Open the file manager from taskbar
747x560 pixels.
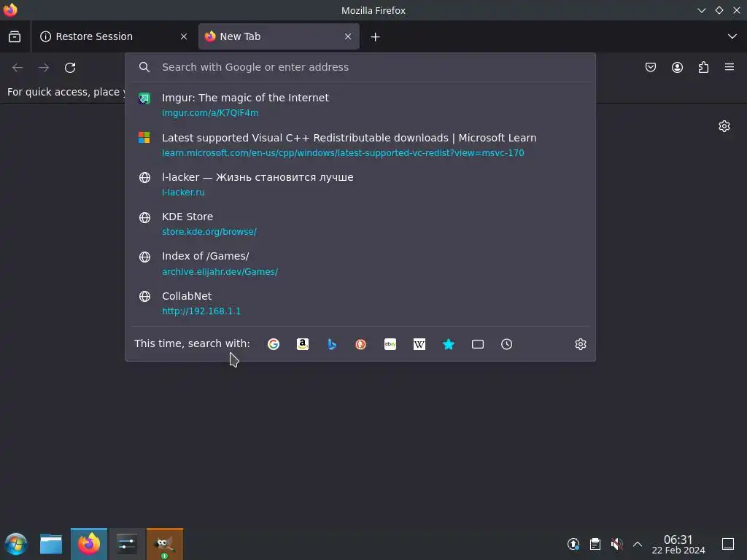tap(51, 544)
